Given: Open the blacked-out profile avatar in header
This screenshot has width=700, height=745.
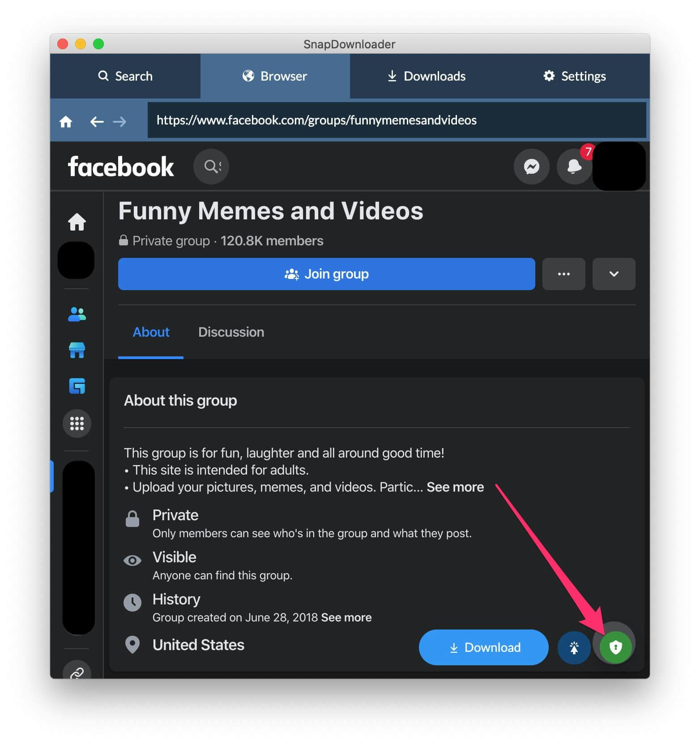Looking at the screenshot, I should [x=619, y=166].
